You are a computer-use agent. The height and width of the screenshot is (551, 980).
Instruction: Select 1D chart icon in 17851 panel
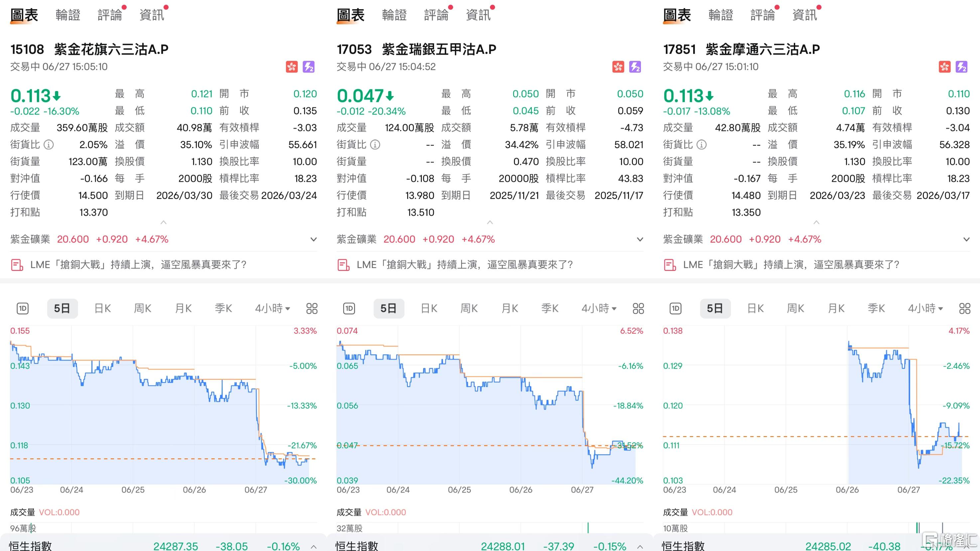point(675,308)
